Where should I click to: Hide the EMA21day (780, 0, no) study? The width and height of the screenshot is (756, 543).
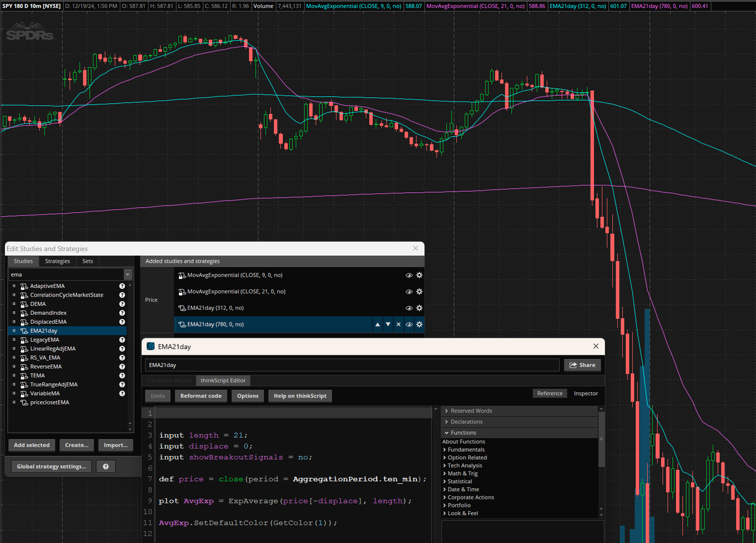(x=409, y=324)
